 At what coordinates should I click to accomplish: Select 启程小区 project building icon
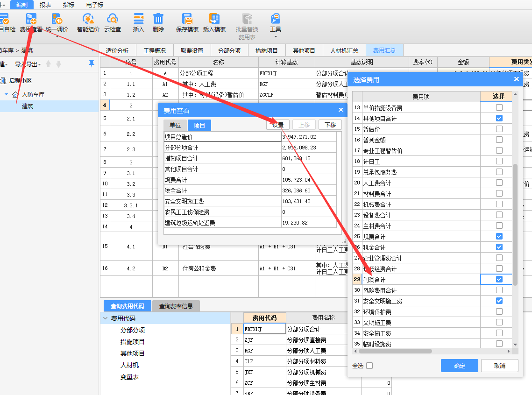[x=3, y=81]
